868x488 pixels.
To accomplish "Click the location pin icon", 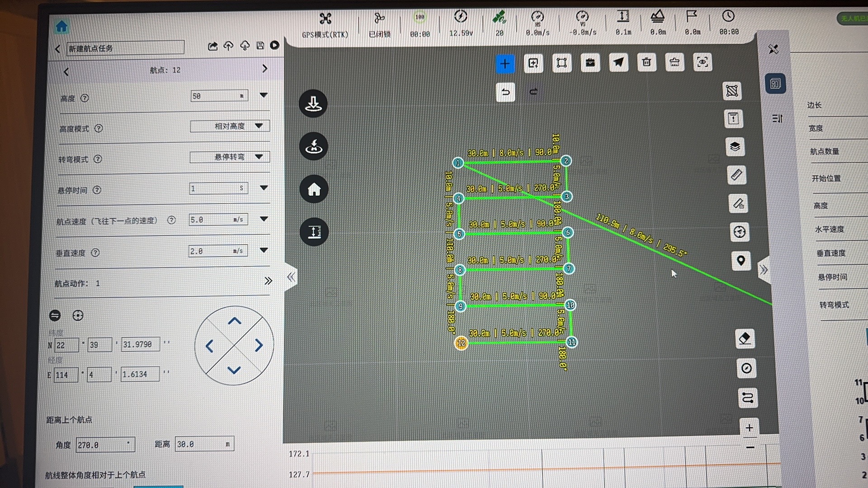I will tap(741, 260).
